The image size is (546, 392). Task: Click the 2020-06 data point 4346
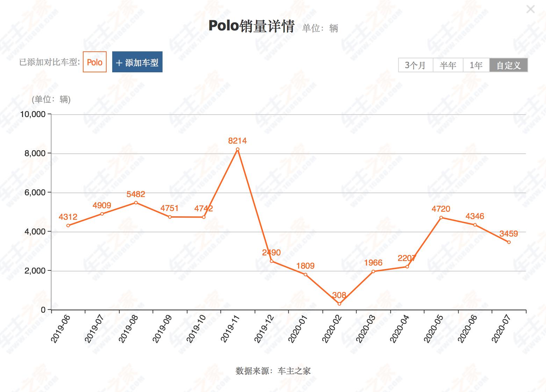click(475, 225)
